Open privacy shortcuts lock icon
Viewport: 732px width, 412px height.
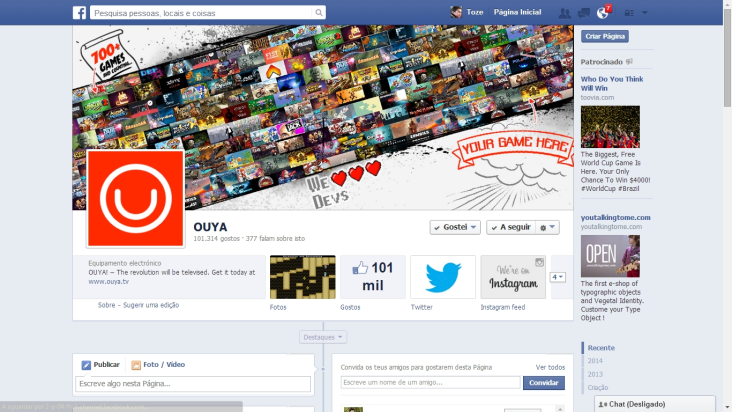tap(629, 13)
